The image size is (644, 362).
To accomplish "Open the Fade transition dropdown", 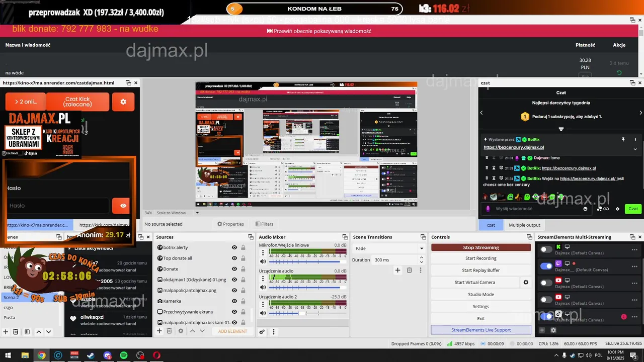I will click(x=389, y=248).
